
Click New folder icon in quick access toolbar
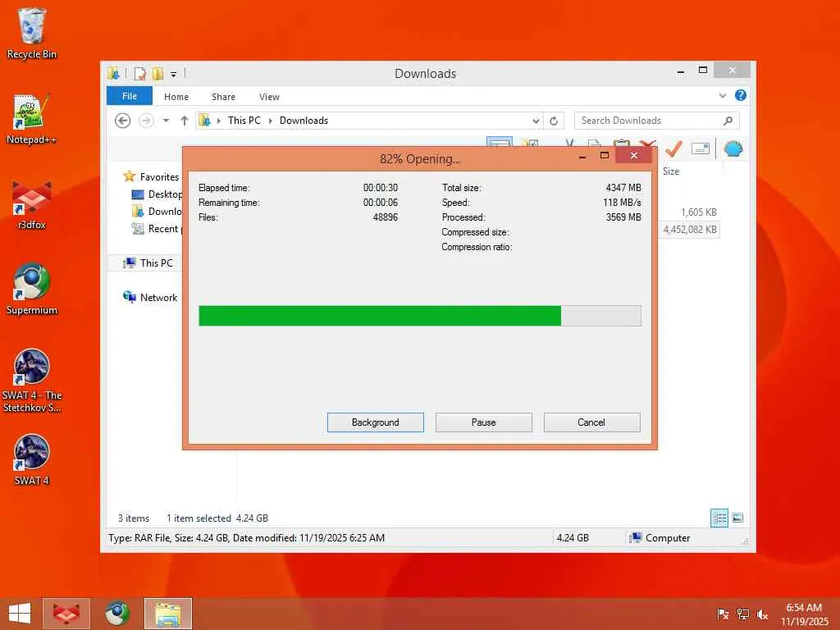click(x=157, y=73)
